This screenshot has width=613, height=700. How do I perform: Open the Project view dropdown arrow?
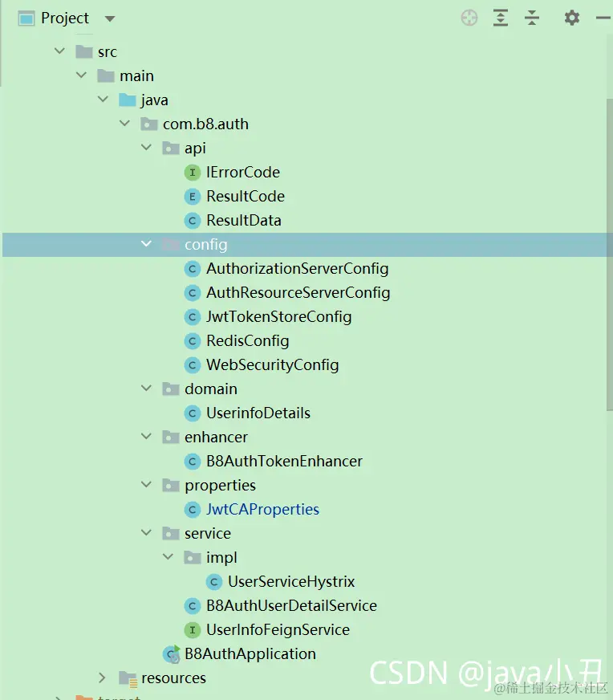110,18
